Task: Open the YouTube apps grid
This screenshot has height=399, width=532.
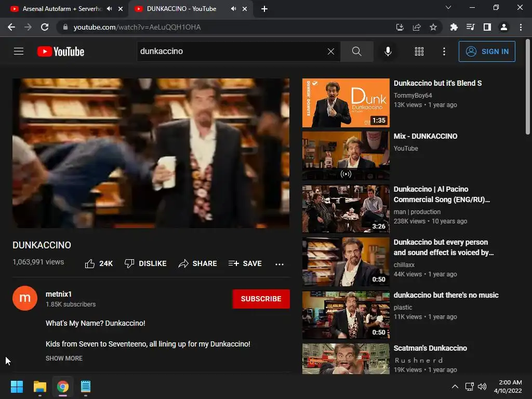Action: click(419, 51)
